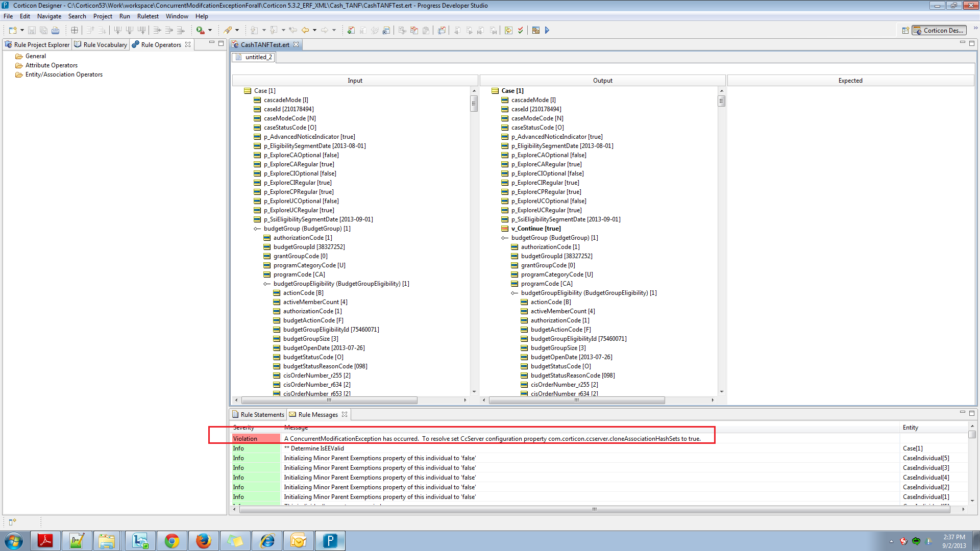The image size is (980, 551).
Task: Click the Save icon in toolbar
Action: point(32,31)
